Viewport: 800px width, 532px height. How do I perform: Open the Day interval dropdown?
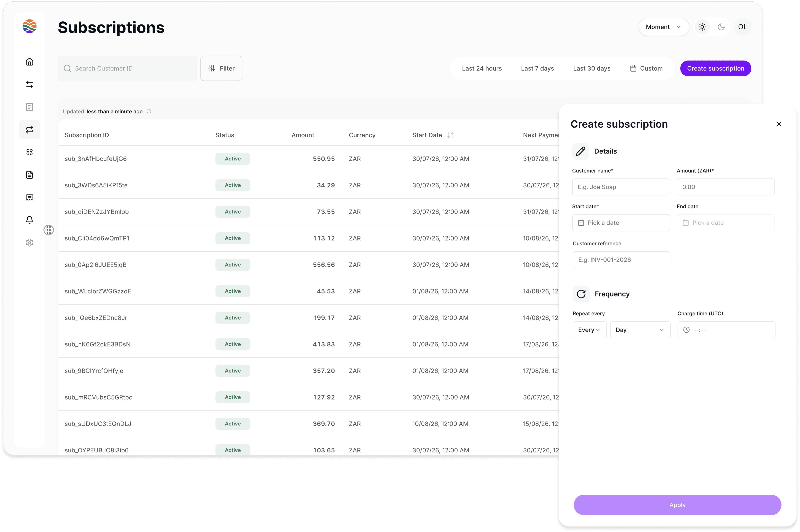tap(640, 330)
